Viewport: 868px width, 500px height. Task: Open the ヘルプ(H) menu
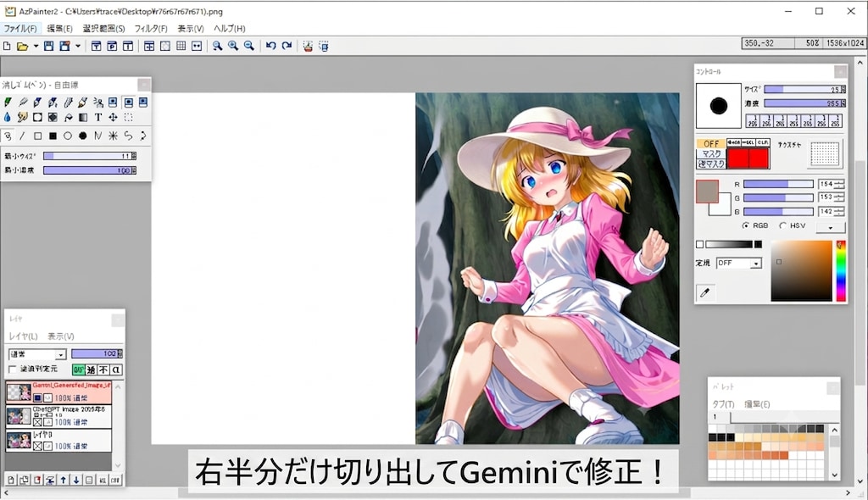pyautogui.click(x=229, y=28)
